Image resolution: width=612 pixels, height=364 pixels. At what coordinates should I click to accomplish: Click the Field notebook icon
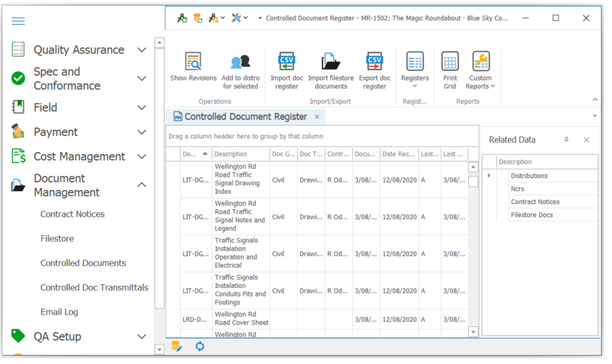tap(18, 107)
